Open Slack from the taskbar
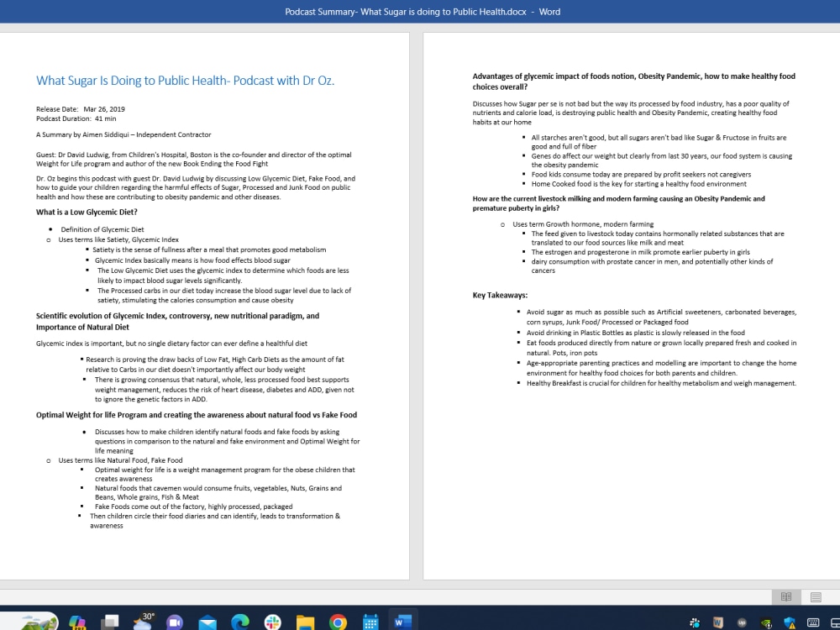 273,622
